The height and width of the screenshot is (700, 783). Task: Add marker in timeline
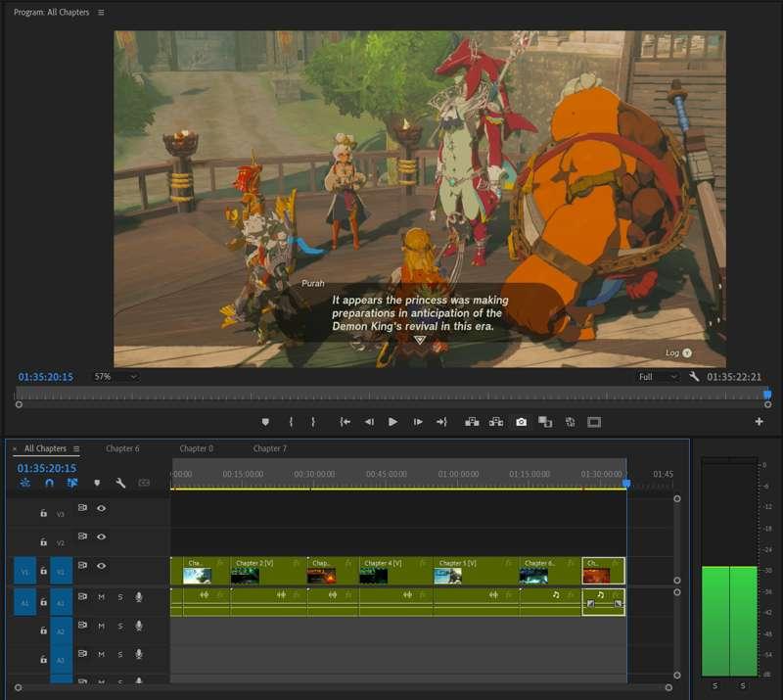(x=97, y=483)
